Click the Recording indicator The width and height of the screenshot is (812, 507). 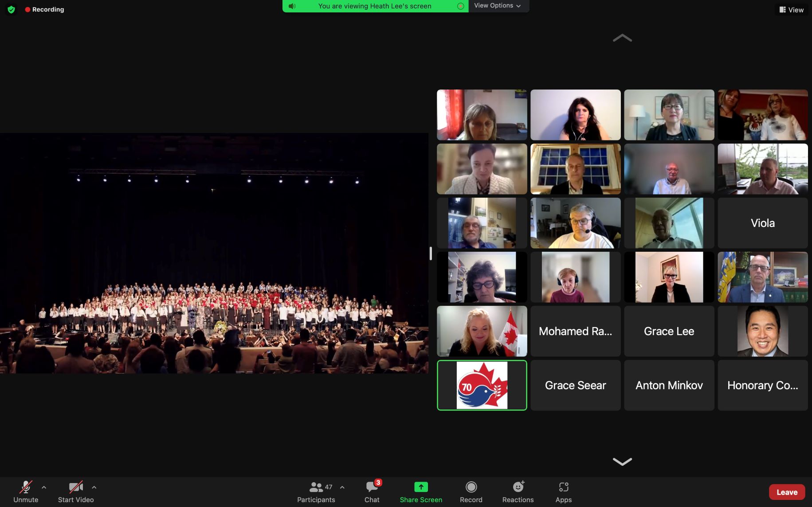44,9
